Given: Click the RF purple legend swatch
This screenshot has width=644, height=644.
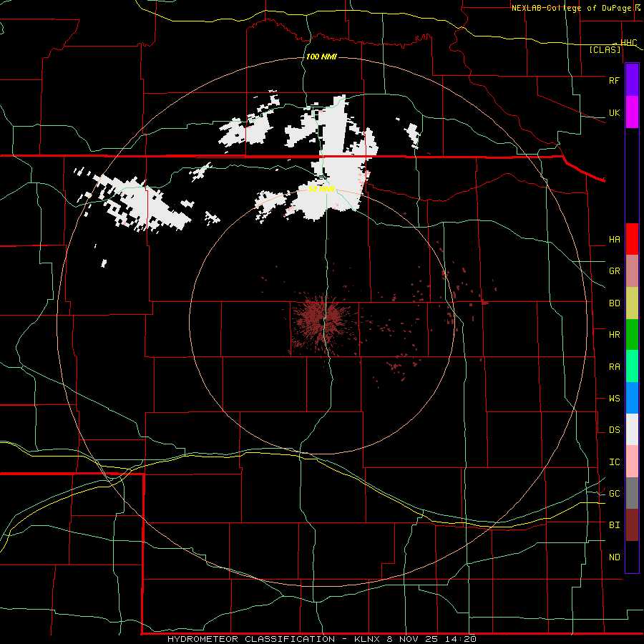Looking at the screenshot, I should pyautogui.click(x=632, y=80).
